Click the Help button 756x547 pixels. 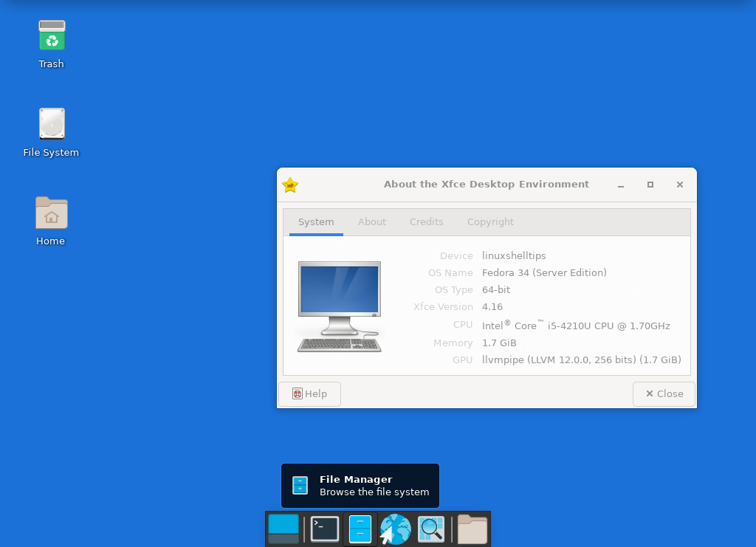coord(309,393)
